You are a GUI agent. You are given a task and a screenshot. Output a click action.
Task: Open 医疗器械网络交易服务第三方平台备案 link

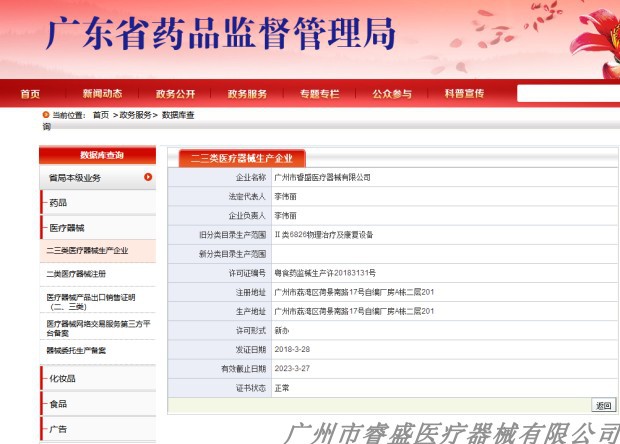98,328
